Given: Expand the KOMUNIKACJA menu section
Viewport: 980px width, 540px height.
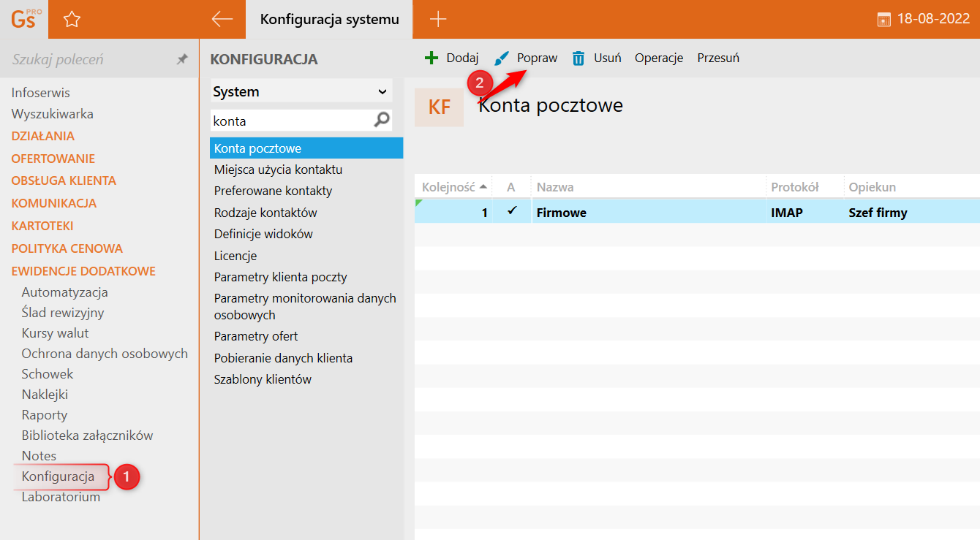Looking at the screenshot, I should click(54, 203).
